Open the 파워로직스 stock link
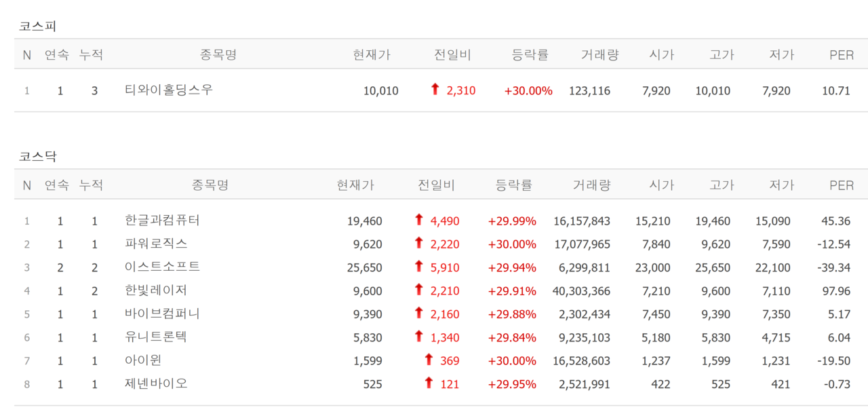Viewport: 868px width, 412px height. coord(156,244)
